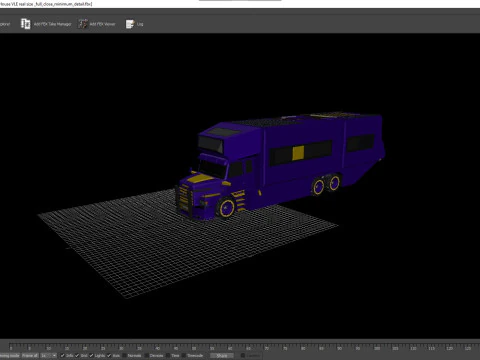The height and width of the screenshot is (360, 480).
Task: Click the Add FBX Viewer icon
Action: coord(83,24)
